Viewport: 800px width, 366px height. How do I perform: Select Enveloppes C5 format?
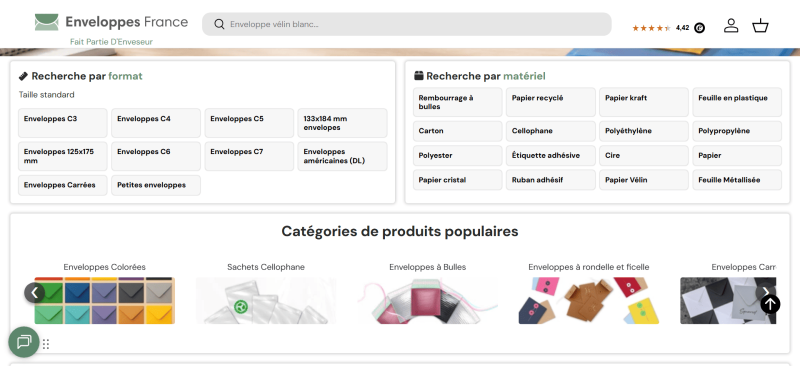249,123
